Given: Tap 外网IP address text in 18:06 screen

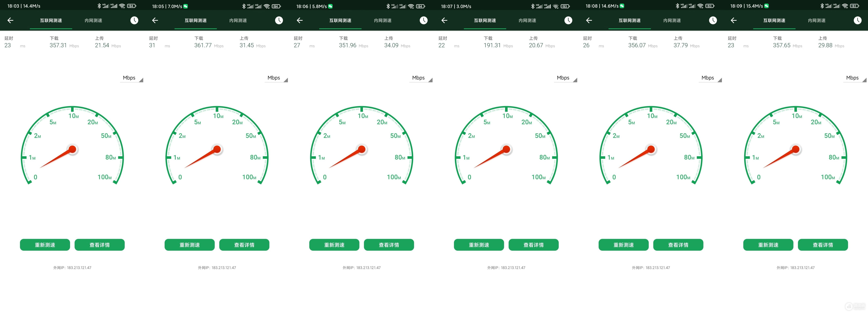Looking at the screenshot, I should (x=362, y=268).
